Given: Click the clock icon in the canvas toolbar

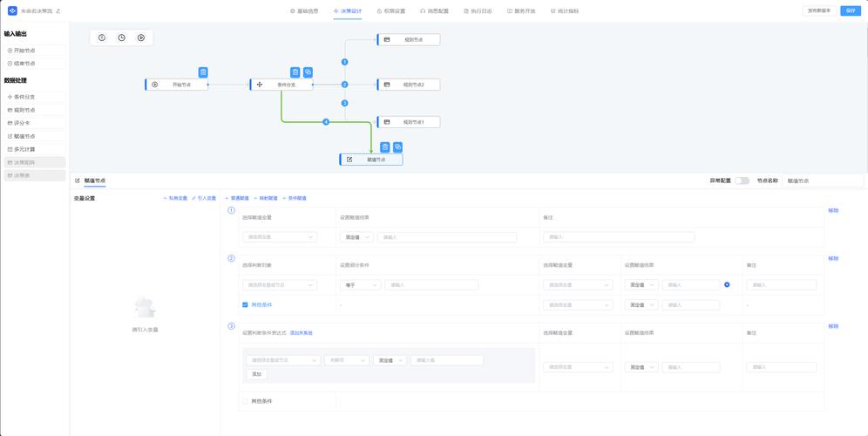Looking at the screenshot, I should click(121, 37).
